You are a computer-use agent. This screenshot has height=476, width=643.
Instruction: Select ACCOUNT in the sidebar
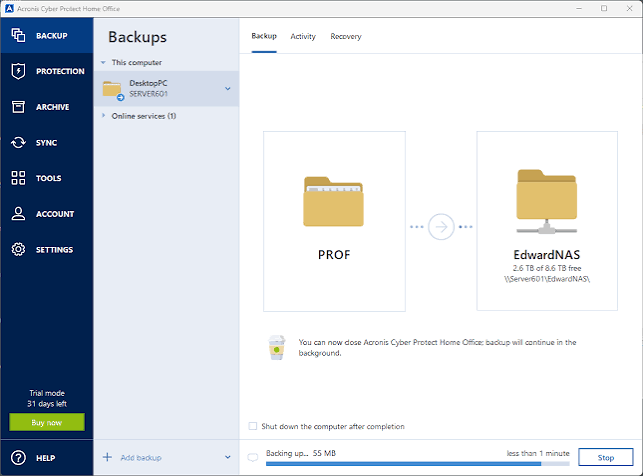click(47, 214)
